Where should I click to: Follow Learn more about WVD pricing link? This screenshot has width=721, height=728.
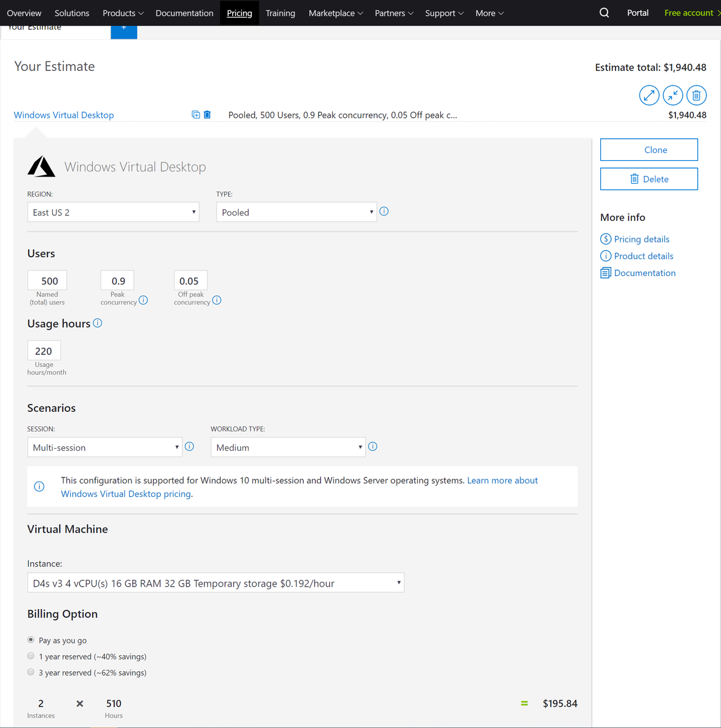point(300,487)
